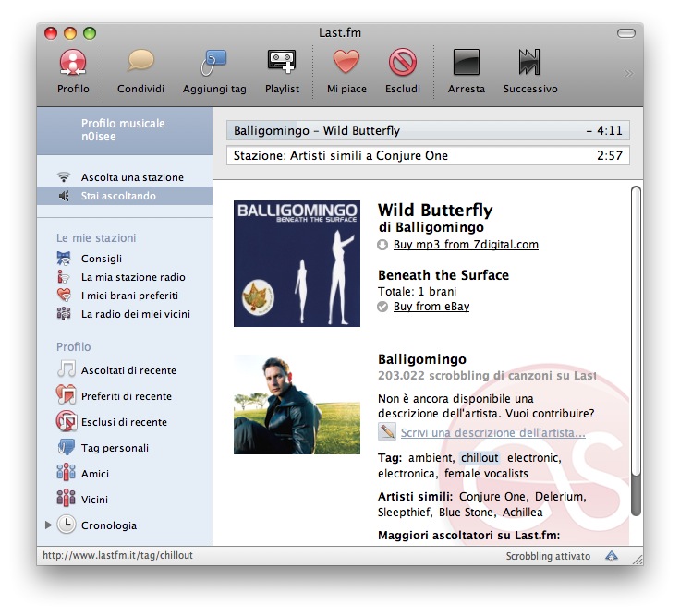Screen dimensions: 680x616
Task: Click I miei brani preferiti heart icon
Action: [64, 296]
